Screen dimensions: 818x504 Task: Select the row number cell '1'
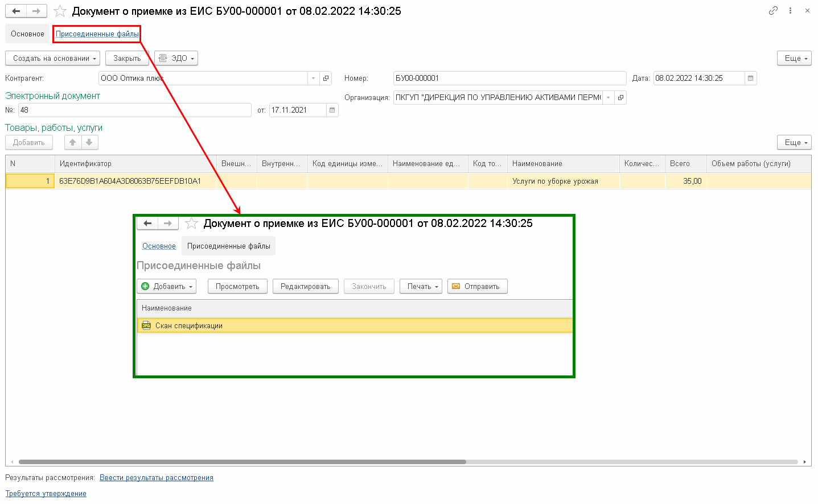point(30,181)
